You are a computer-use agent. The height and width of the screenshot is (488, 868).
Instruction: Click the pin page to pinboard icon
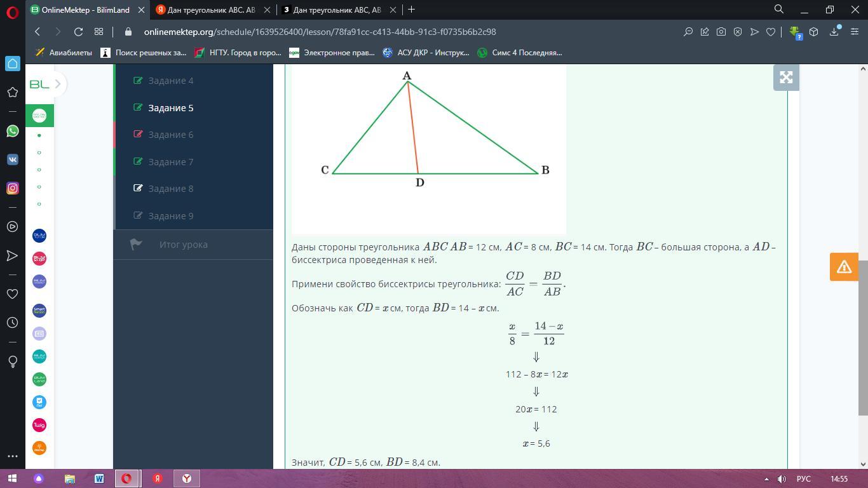(704, 32)
